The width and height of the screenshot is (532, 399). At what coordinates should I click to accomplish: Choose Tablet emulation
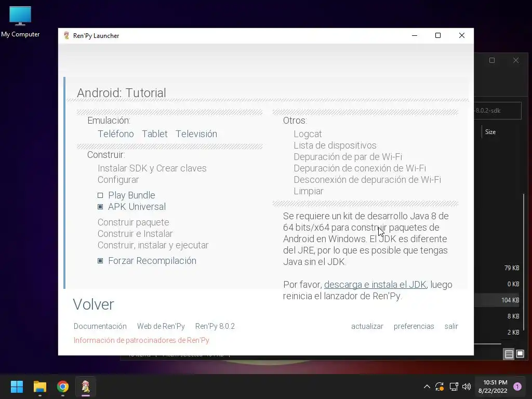[x=155, y=134]
